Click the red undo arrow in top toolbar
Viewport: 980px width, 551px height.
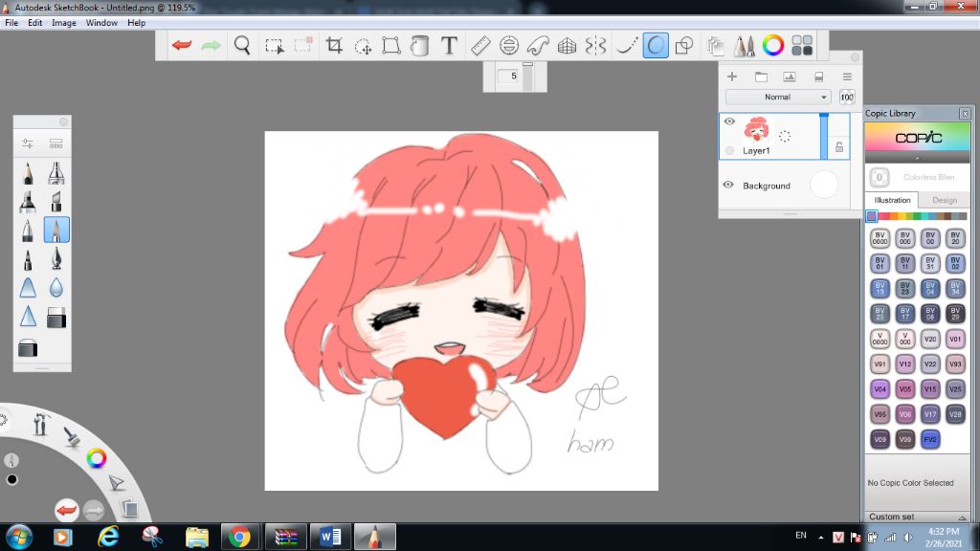182,45
